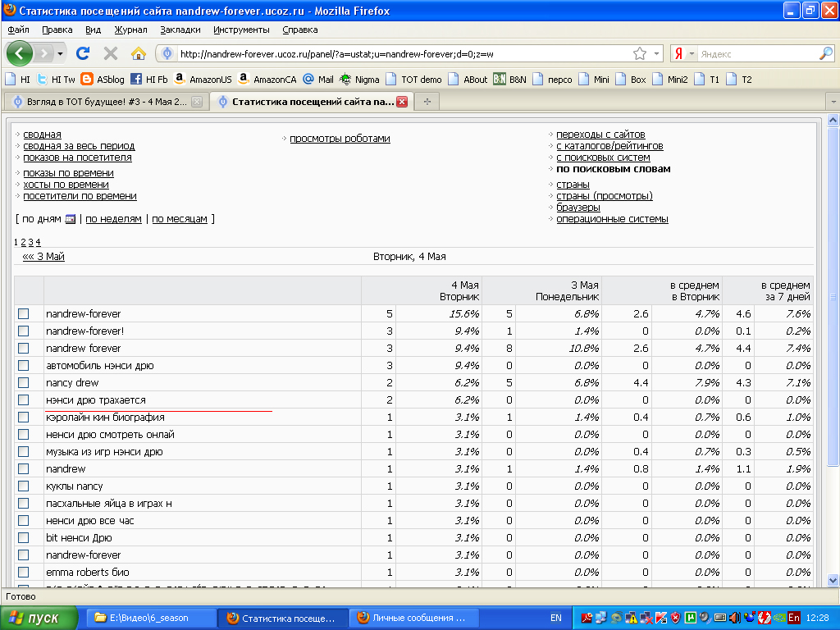Open the Закладки menu
This screenshot has height=630, width=840.
pos(180,30)
